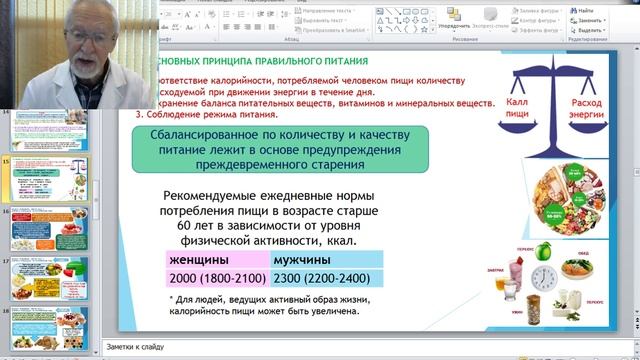
Task: Decrease the font size with the smaller A icon
Action: 197,14
